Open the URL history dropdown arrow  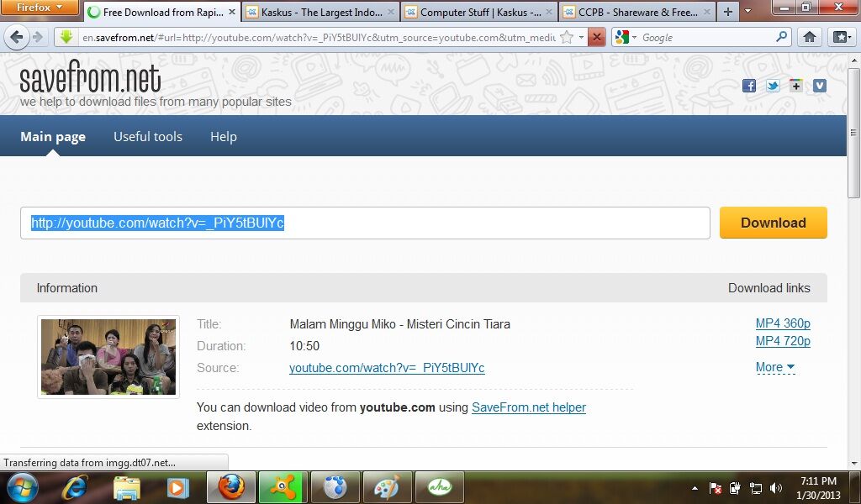pyautogui.click(x=581, y=37)
